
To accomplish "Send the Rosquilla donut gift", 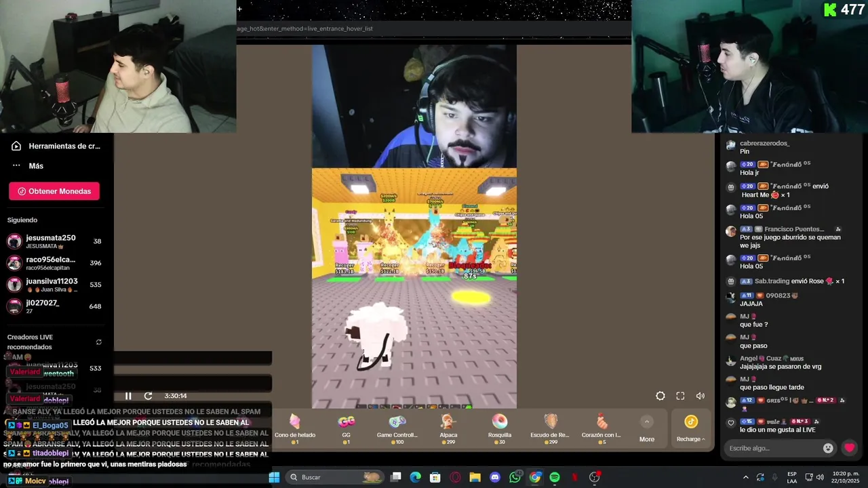I will (500, 429).
